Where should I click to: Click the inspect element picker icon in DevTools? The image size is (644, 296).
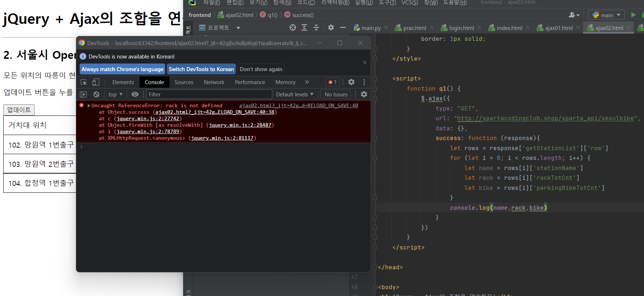coord(84,82)
